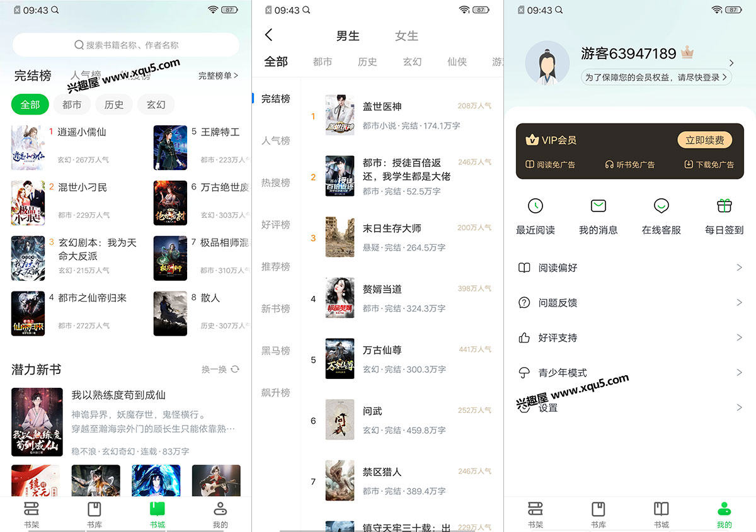The height and width of the screenshot is (532, 756).
Task: Contact 在线客服 smiley icon
Action: 661,206
